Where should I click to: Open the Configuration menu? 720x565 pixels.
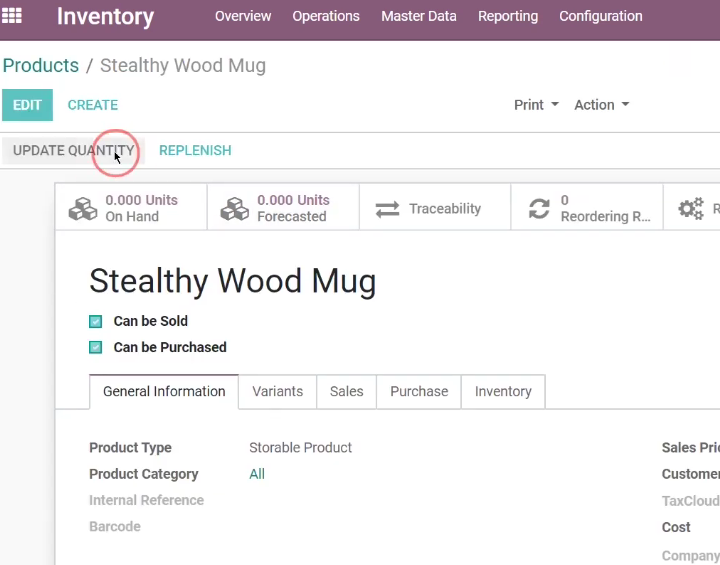(601, 16)
